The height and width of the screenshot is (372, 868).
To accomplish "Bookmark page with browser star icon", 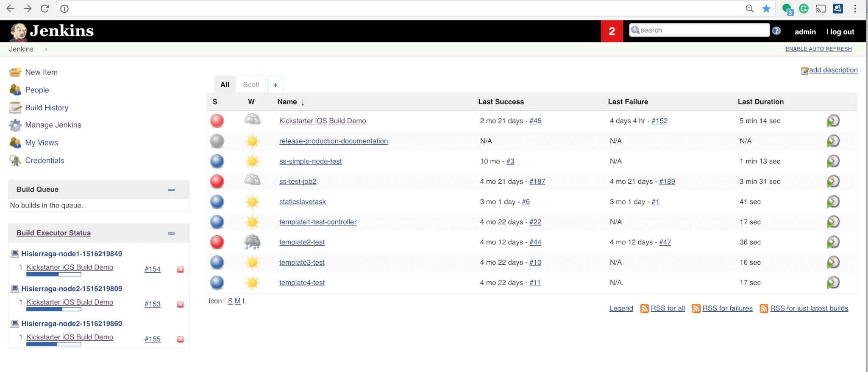I will [766, 8].
